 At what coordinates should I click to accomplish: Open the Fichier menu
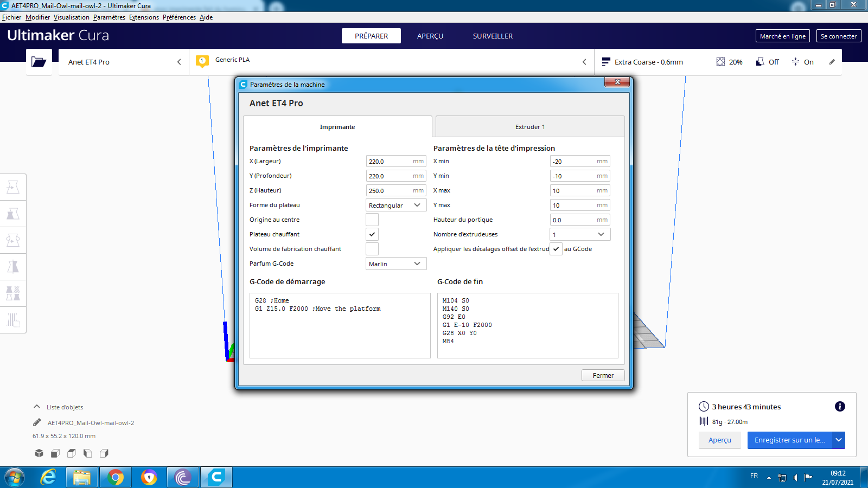coord(11,17)
